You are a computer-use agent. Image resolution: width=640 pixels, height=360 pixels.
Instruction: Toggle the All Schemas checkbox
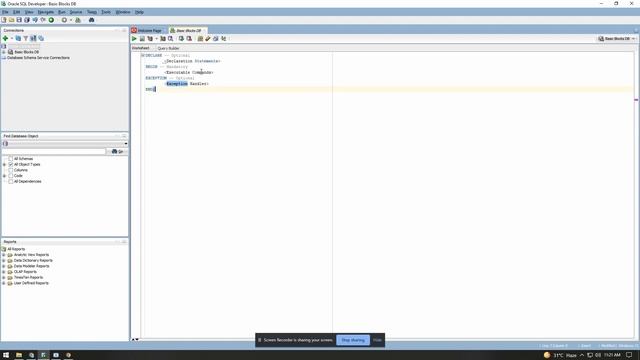coord(11,159)
